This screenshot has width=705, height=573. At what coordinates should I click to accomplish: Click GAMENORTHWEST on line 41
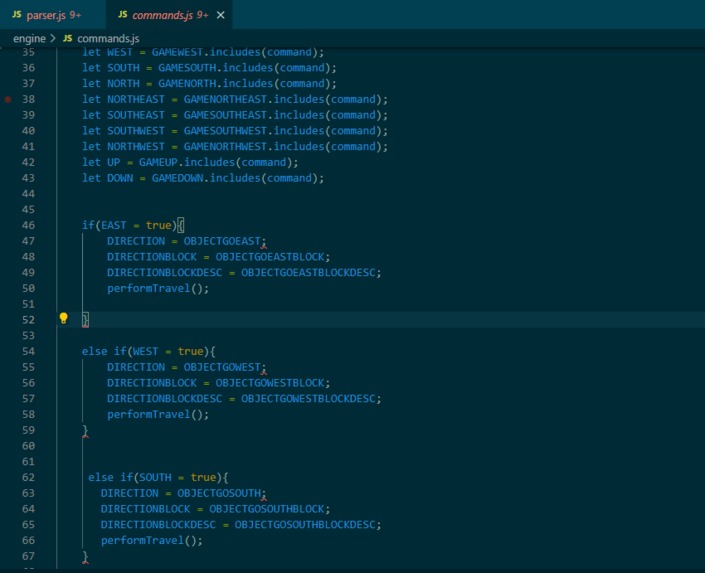[x=225, y=147]
